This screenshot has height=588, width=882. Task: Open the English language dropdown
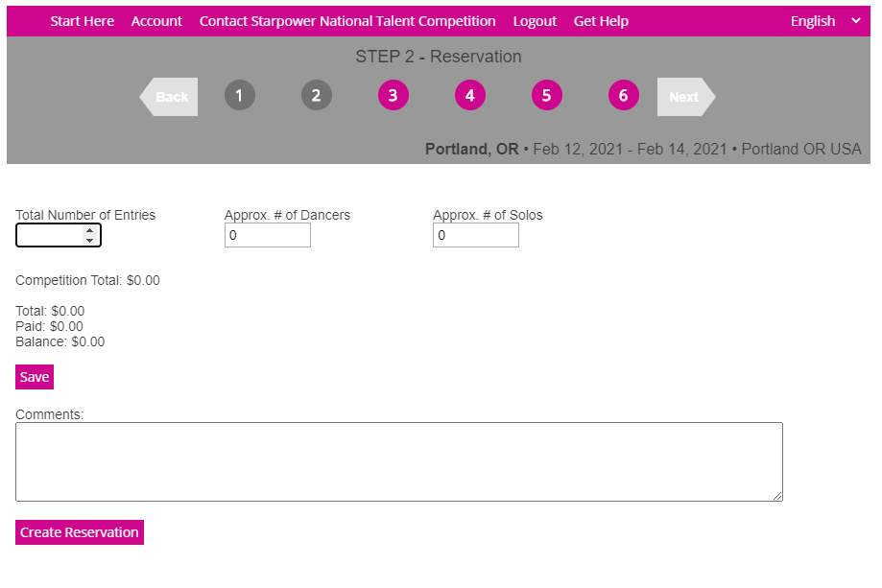click(x=824, y=21)
